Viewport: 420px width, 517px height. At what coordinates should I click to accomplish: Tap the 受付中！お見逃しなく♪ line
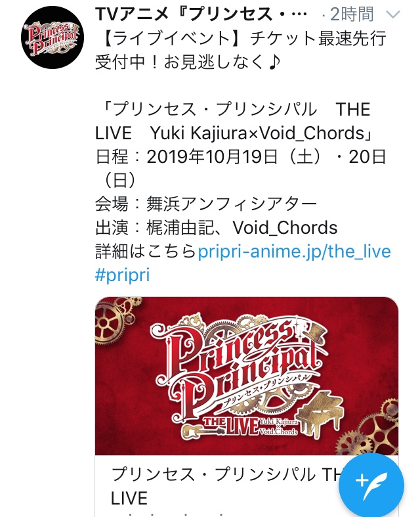point(188,62)
